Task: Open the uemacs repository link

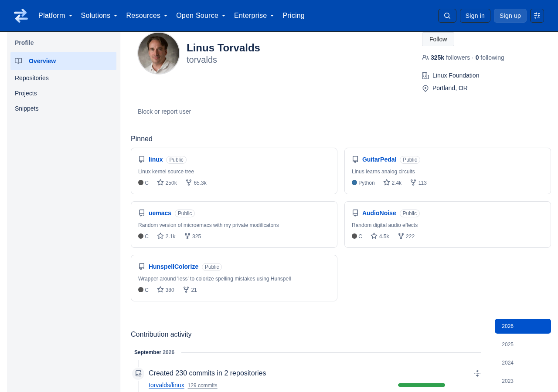Action: tap(160, 213)
